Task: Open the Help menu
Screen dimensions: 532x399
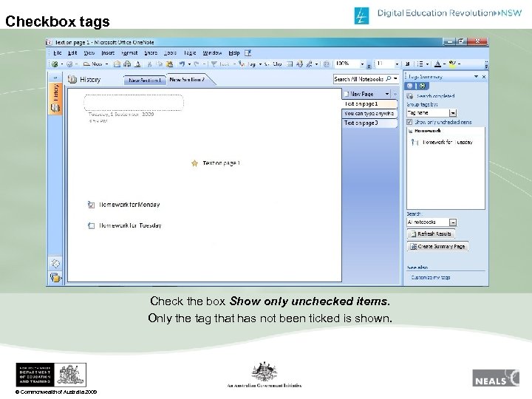Action: coord(234,53)
